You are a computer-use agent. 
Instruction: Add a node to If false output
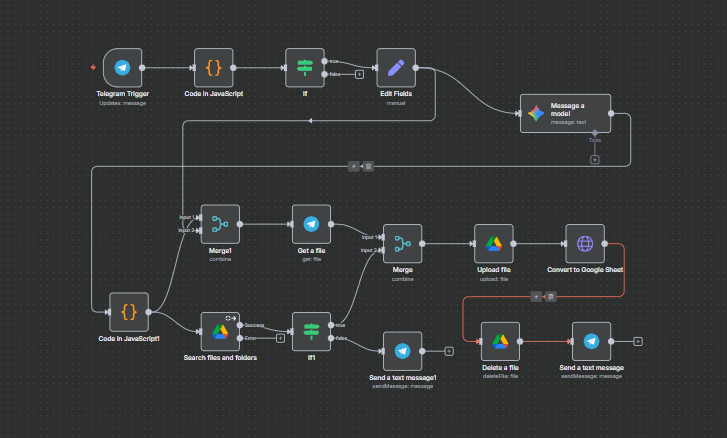(359, 74)
